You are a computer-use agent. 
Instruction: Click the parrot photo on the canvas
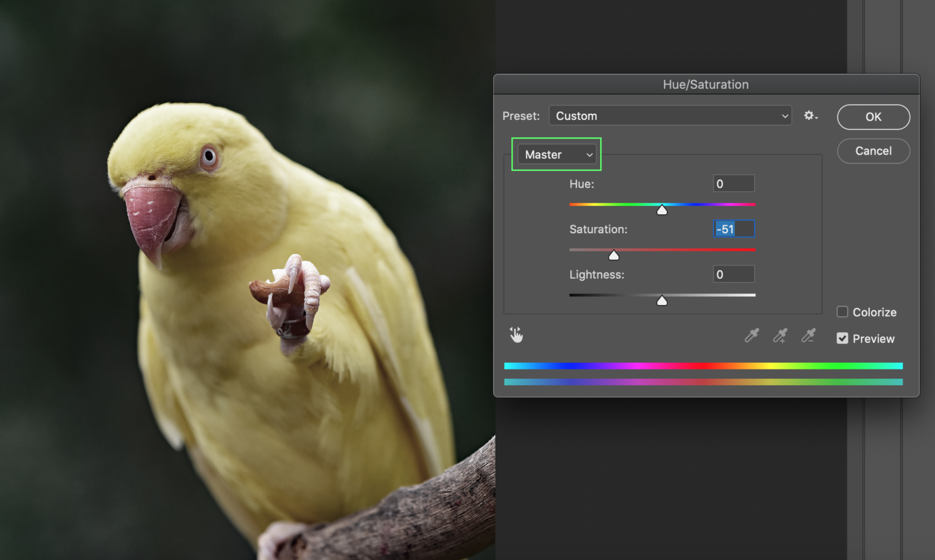[x=247, y=280]
